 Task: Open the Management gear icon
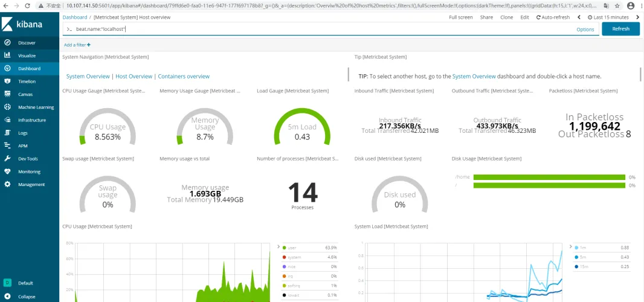click(x=7, y=184)
